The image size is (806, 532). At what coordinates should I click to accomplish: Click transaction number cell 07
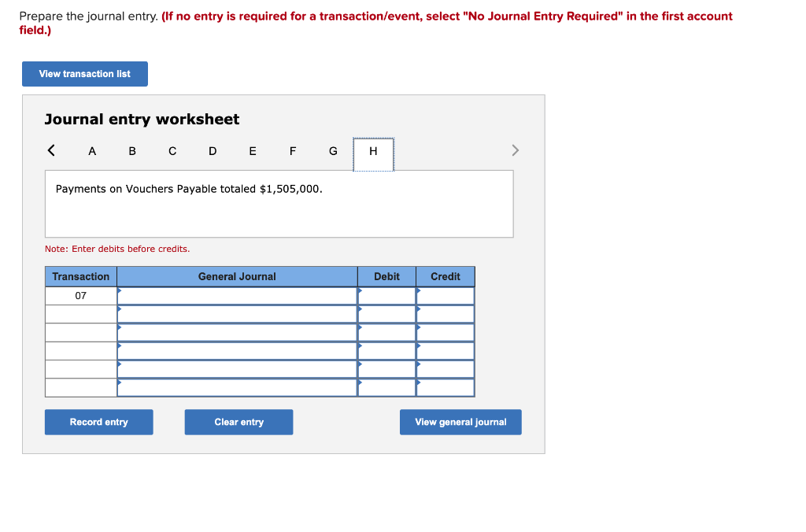click(x=81, y=296)
